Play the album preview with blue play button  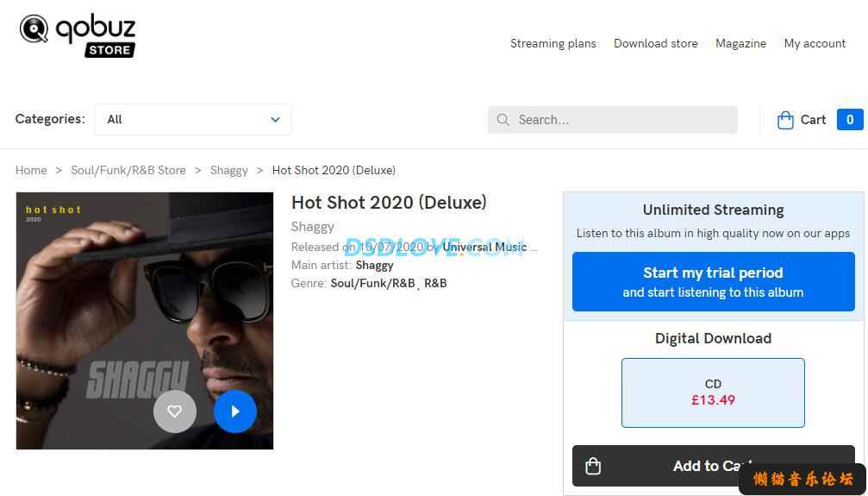pos(235,411)
